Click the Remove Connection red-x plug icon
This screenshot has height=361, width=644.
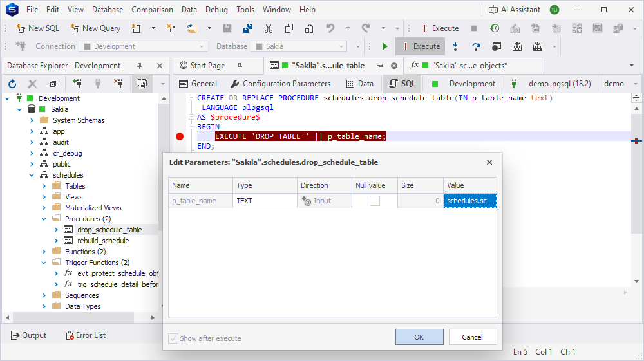pyautogui.click(x=118, y=84)
